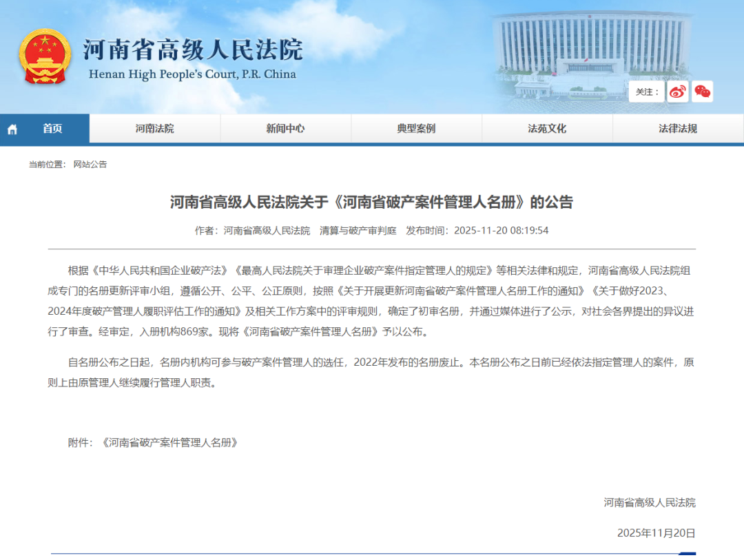Click the home icon in the navigation bar

(11, 128)
